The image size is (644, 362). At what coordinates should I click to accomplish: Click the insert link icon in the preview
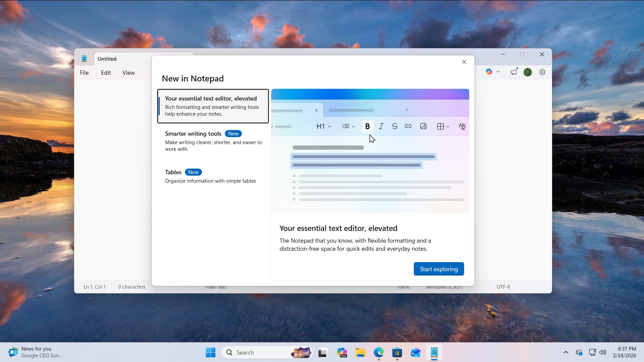coord(408,126)
